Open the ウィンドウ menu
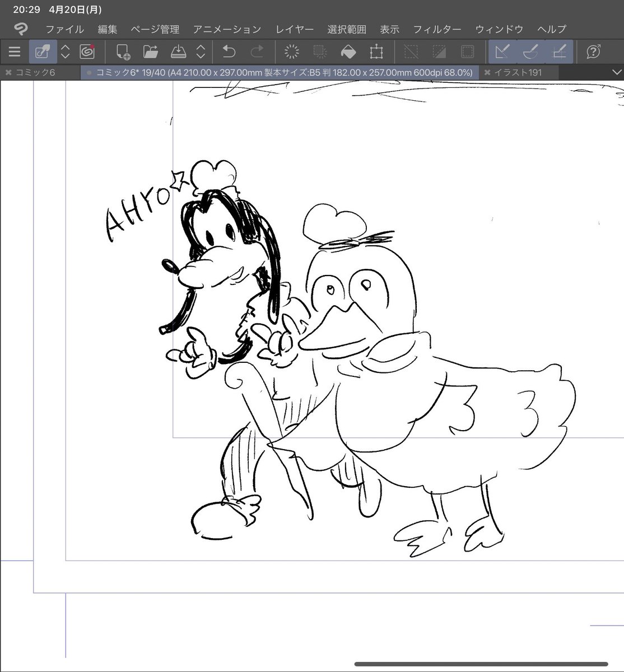Viewport: 624px width, 672px height. 499,29
